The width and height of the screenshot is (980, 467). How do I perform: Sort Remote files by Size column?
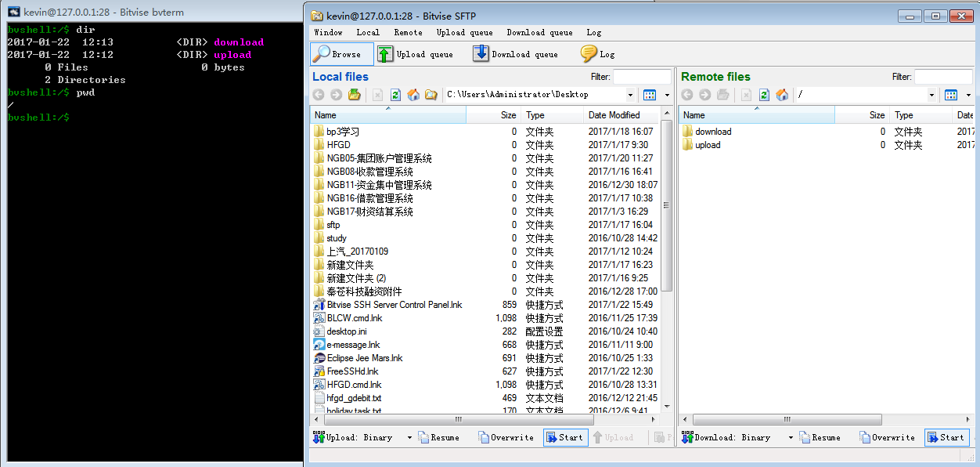click(x=863, y=115)
